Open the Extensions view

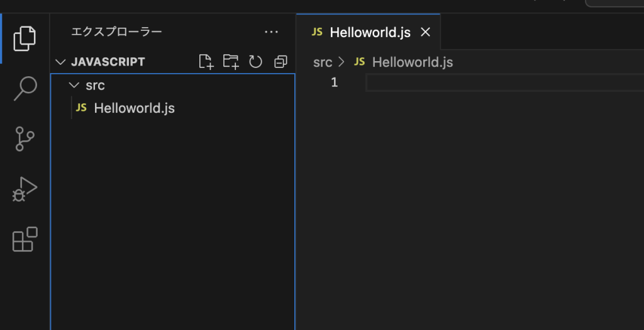point(25,239)
